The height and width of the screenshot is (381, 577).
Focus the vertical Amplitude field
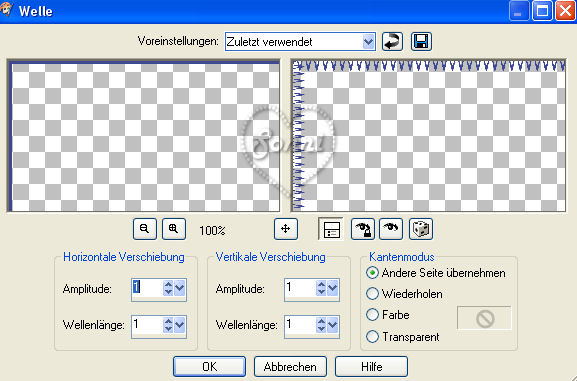tap(300, 289)
